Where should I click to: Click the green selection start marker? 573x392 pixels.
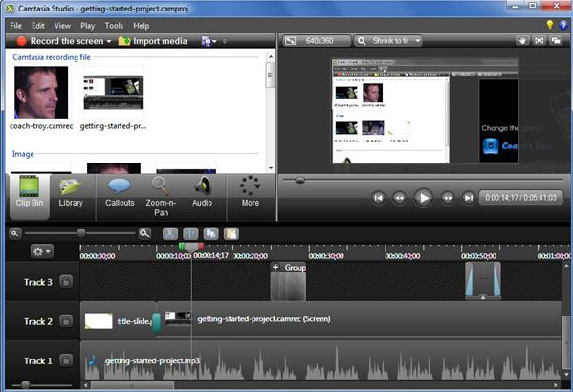point(182,247)
